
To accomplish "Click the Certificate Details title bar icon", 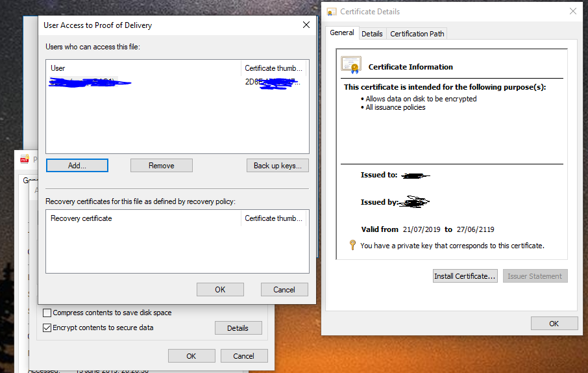I will [332, 12].
